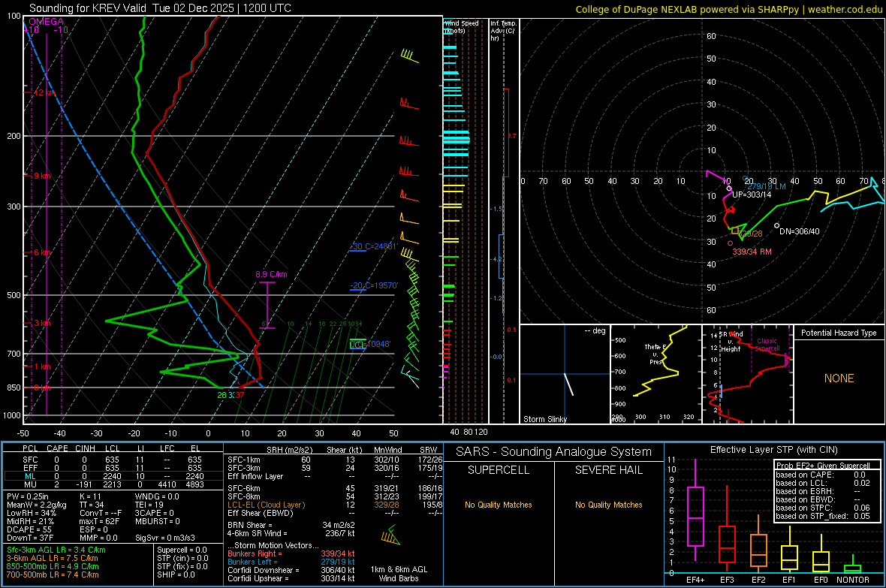Image resolution: width=886 pixels, height=588 pixels.
Task: Click the '-20 C=19570'' height label
Action: 374,285
